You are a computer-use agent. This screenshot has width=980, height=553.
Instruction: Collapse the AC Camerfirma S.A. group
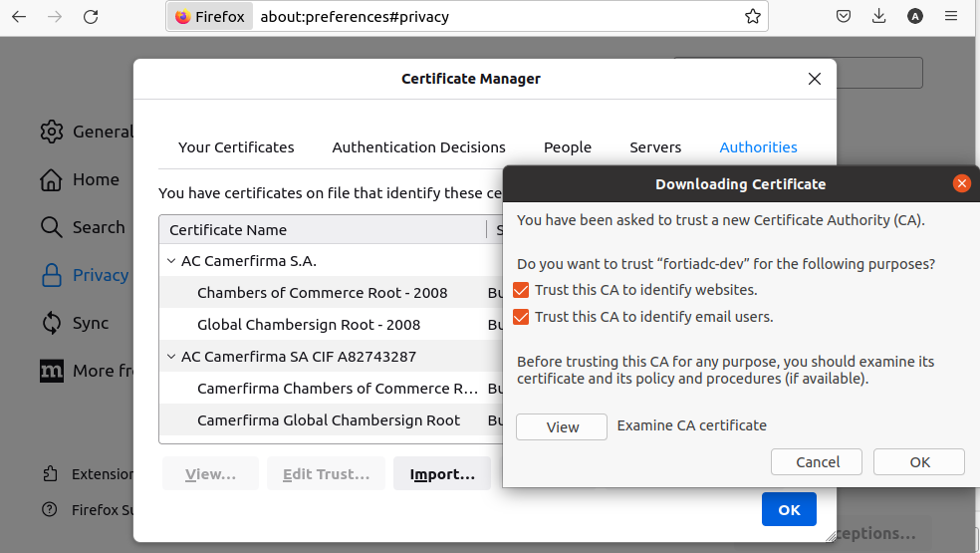(170, 261)
